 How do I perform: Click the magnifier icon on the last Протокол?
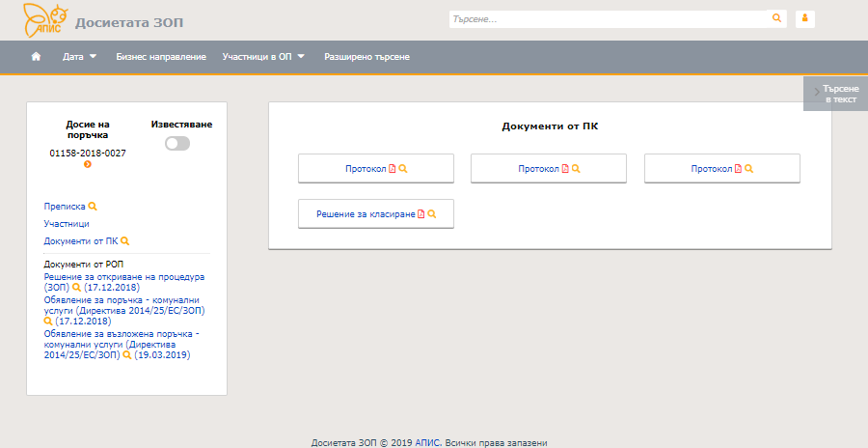click(x=749, y=169)
